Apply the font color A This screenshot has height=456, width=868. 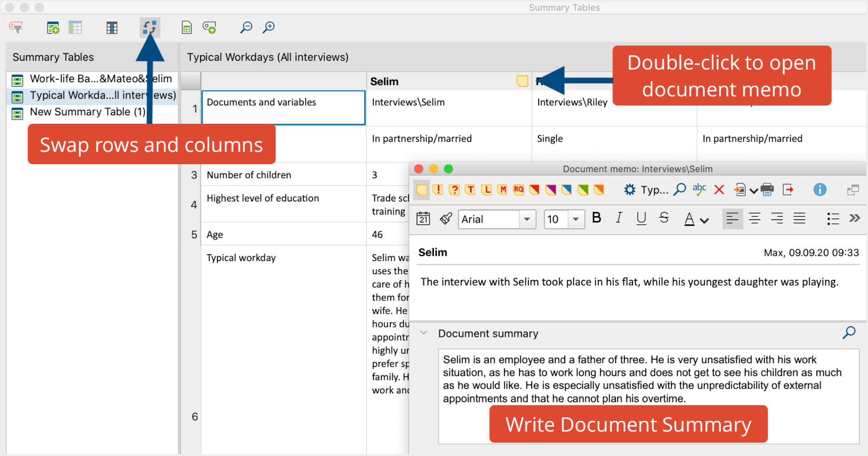pyautogui.click(x=689, y=219)
